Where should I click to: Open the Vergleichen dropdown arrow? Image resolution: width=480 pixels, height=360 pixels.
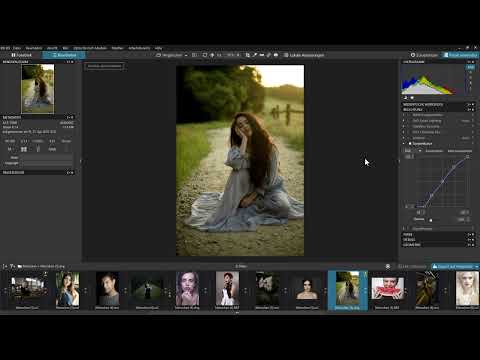(x=186, y=55)
